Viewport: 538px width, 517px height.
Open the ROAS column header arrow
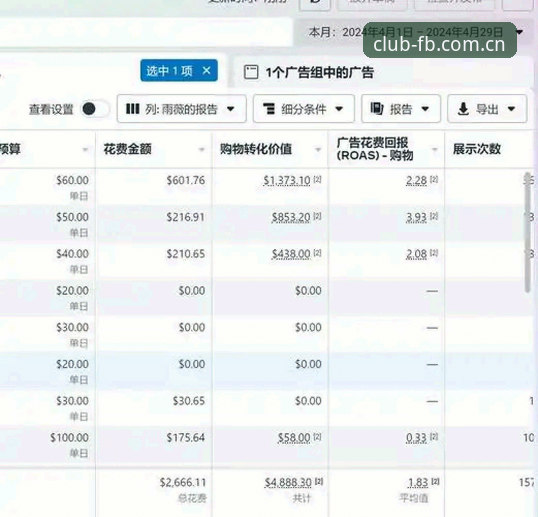pyautogui.click(x=435, y=150)
